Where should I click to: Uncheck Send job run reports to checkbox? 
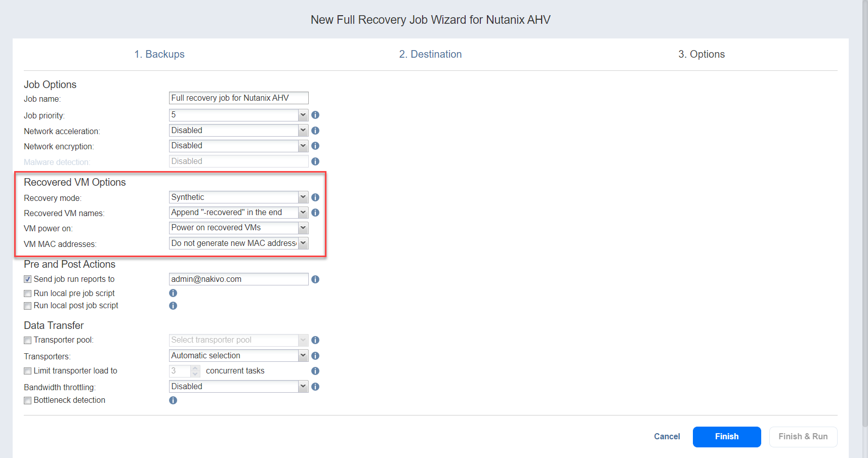click(x=28, y=279)
